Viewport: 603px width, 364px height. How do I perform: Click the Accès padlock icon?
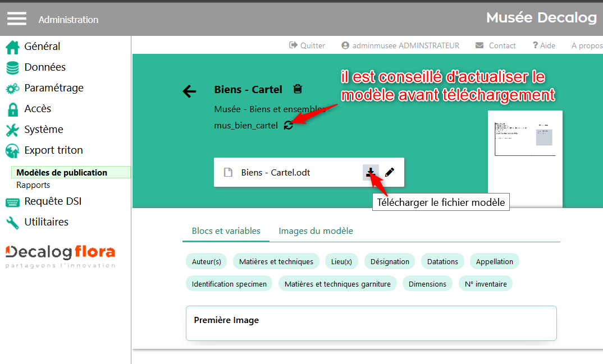[x=13, y=109]
